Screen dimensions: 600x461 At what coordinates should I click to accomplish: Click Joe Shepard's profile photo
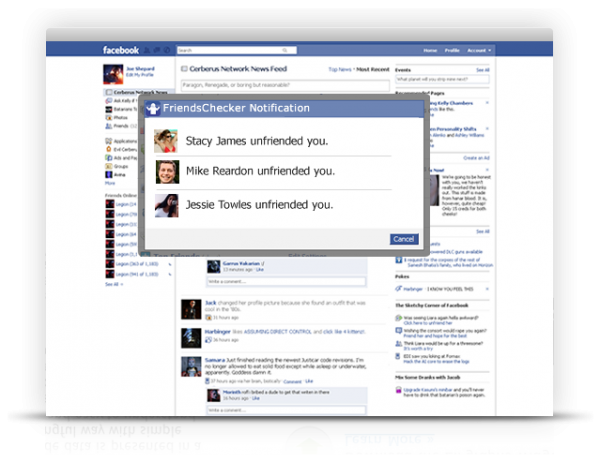(113, 74)
